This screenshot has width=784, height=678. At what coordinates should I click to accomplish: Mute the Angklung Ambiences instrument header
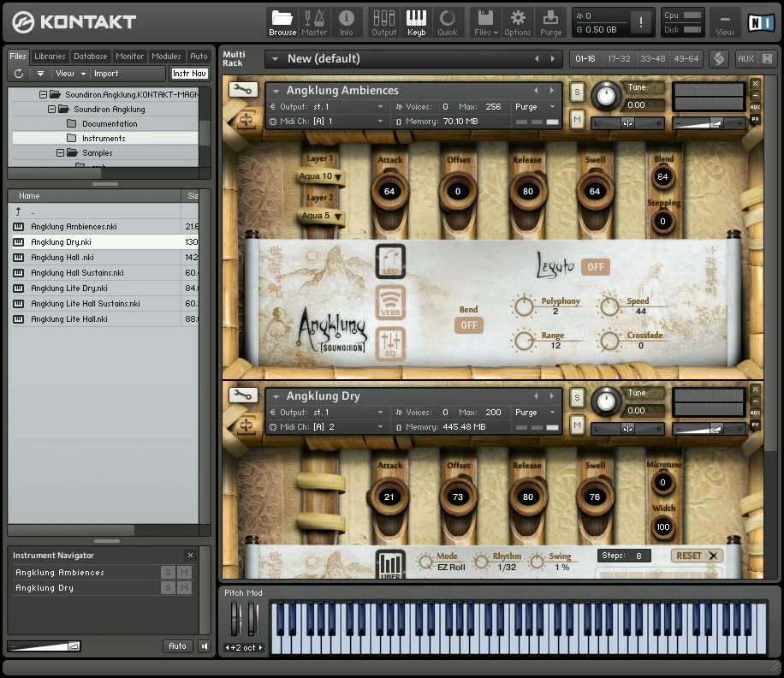[577, 120]
